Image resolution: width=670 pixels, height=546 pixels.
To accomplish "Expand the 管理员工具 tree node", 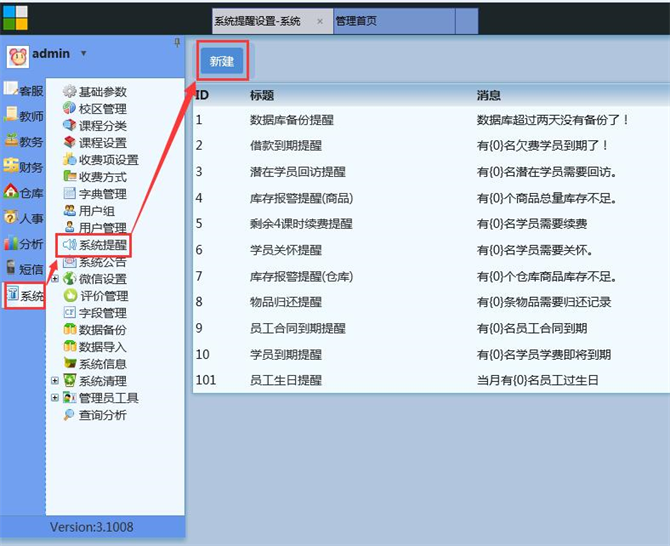I will [55, 398].
